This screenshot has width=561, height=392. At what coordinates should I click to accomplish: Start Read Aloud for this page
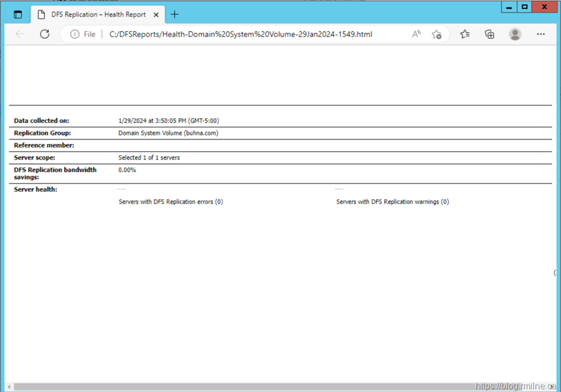pos(416,34)
